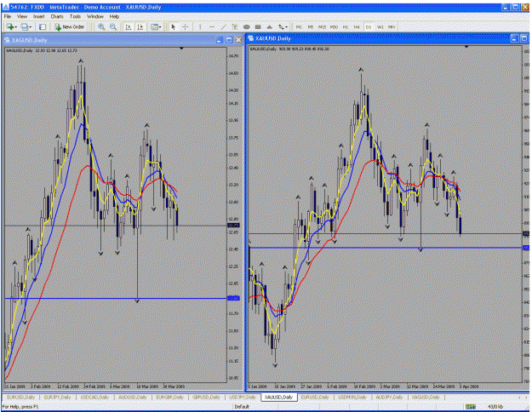Click the XAUUSD chart shift triangle marker
This screenshot has height=412, width=532.
466,47
